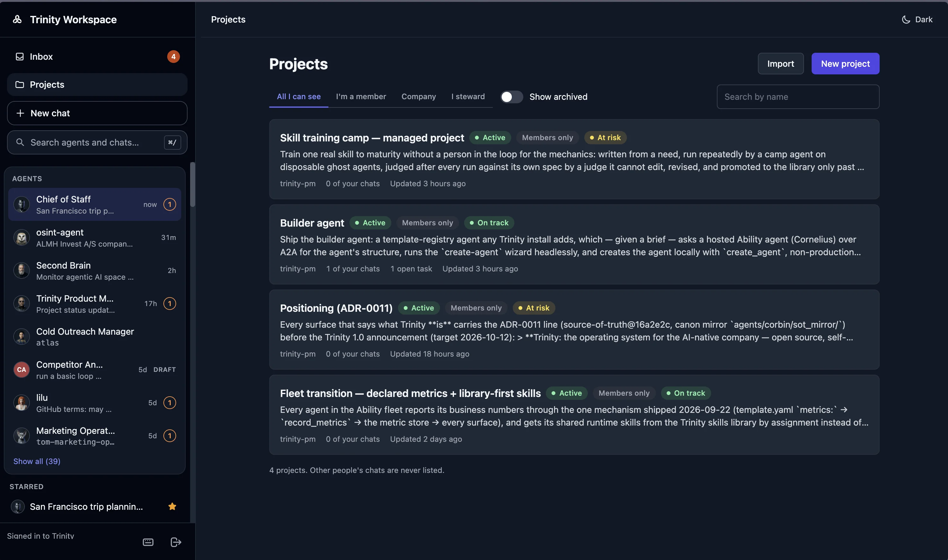Open the osint-agent chat

94,238
